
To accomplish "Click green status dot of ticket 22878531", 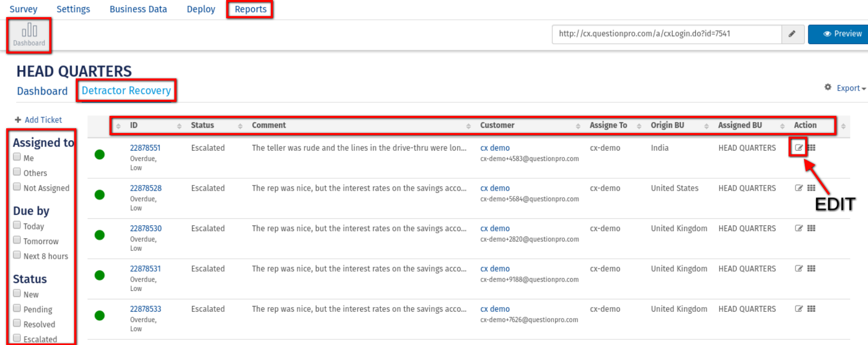I will 100,275.
